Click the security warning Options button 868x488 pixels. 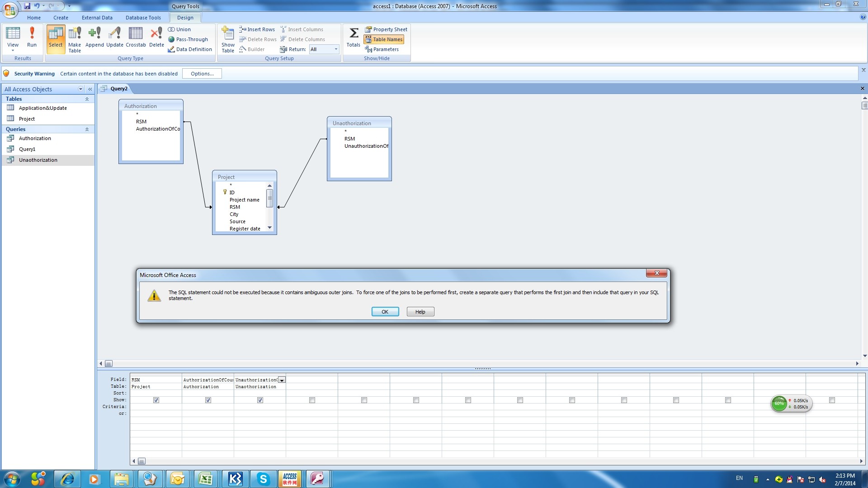(x=202, y=74)
